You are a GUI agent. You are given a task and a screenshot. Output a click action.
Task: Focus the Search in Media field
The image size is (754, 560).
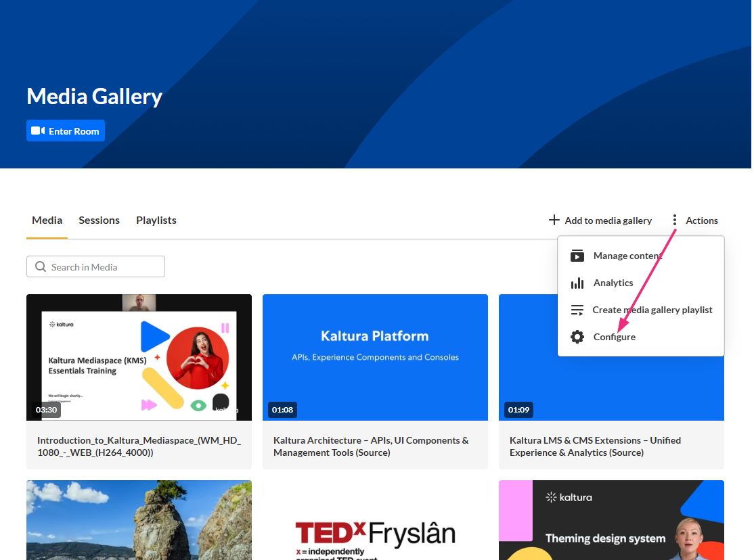pyautogui.click(x=95, y=266)
